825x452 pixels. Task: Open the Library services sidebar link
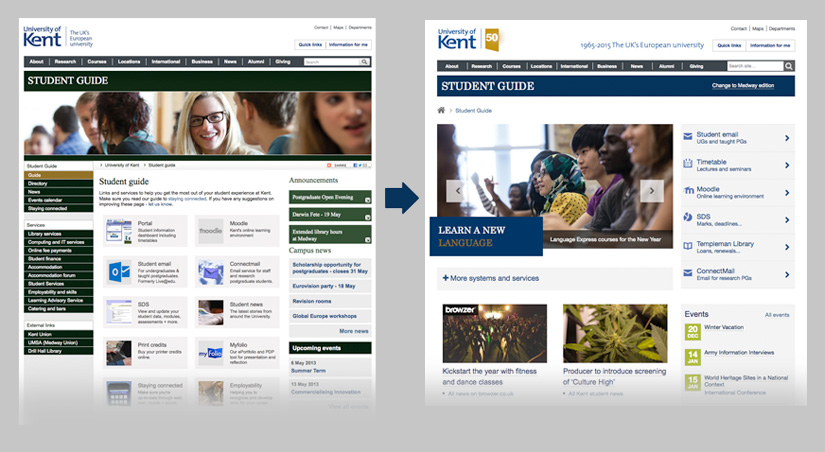pos(47,233)
